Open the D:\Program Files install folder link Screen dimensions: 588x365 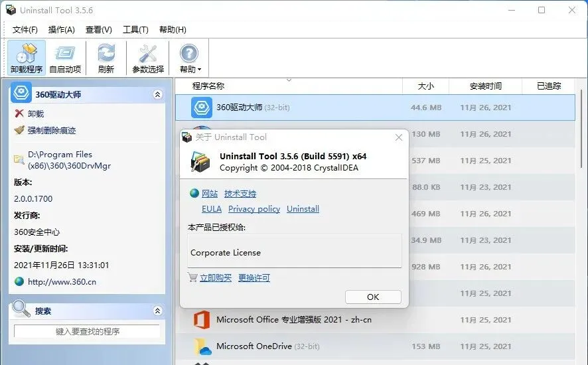click(69, 160)
